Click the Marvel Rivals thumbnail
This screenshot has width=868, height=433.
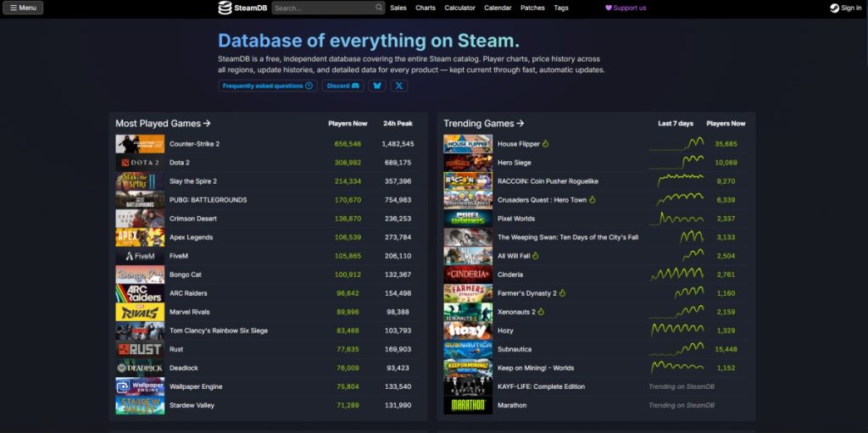[x=140, y=312]
